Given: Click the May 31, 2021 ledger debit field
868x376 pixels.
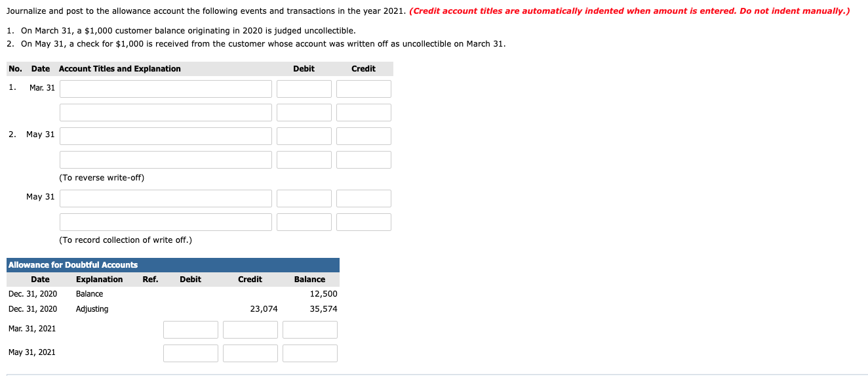Looking at the screenshot, I should pyautogui.click(x=191, y=353).
